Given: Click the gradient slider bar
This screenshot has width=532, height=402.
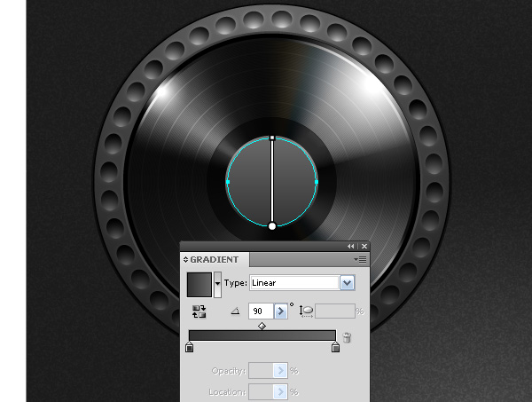Looking at the screenshot, I should click(262, 335).
